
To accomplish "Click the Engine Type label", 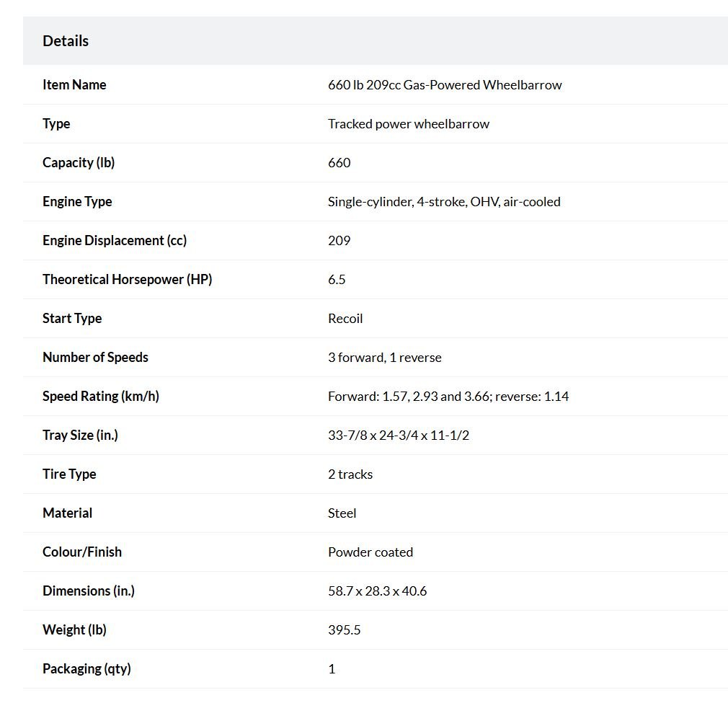I will coord(77,201).
